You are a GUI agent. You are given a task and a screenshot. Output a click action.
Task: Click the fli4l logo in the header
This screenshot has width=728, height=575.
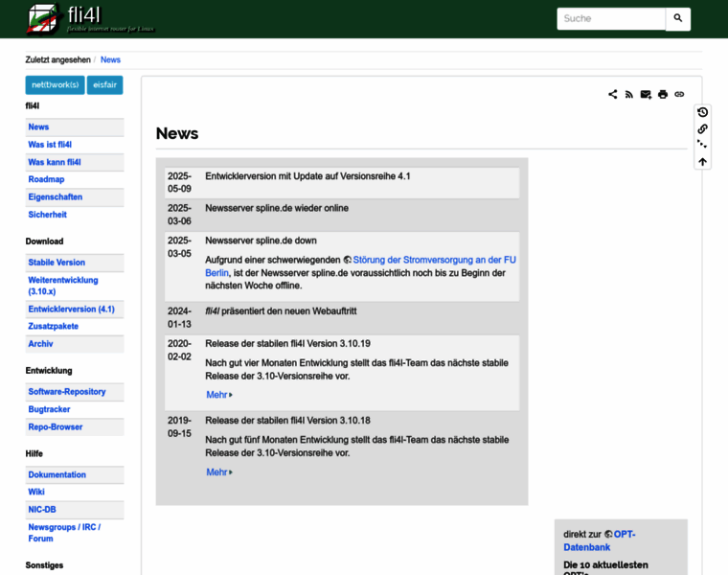(91, 19)
